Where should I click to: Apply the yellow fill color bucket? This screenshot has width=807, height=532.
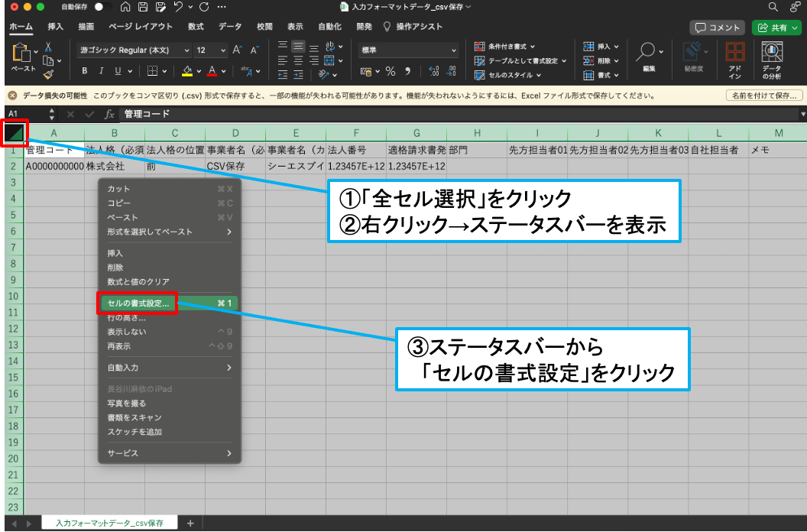pyautogui.click(x=187, y=71)
